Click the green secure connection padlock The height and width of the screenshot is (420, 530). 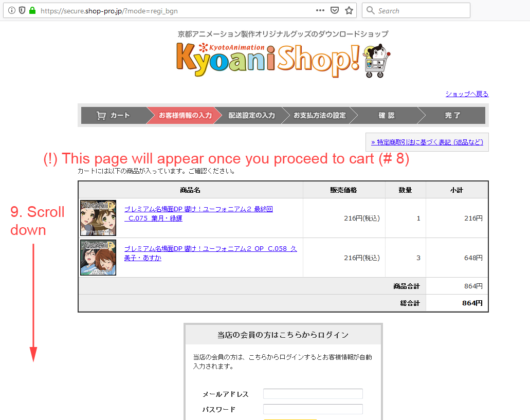32,10
